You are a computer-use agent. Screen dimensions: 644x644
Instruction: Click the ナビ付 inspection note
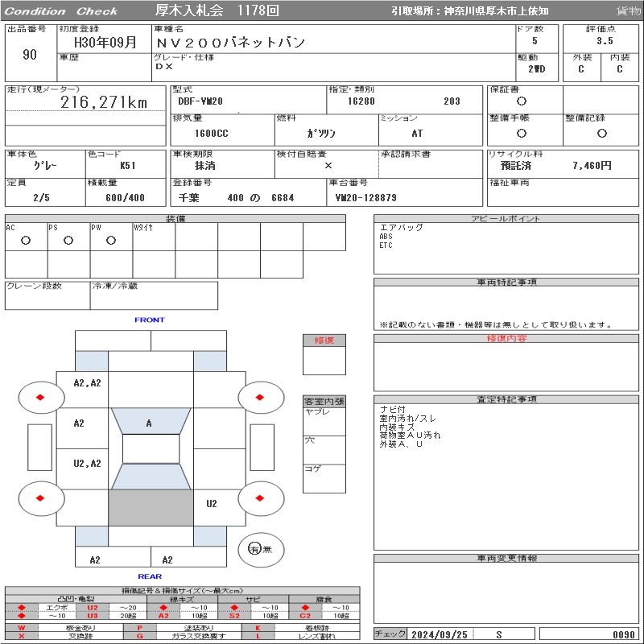[393, 409]
